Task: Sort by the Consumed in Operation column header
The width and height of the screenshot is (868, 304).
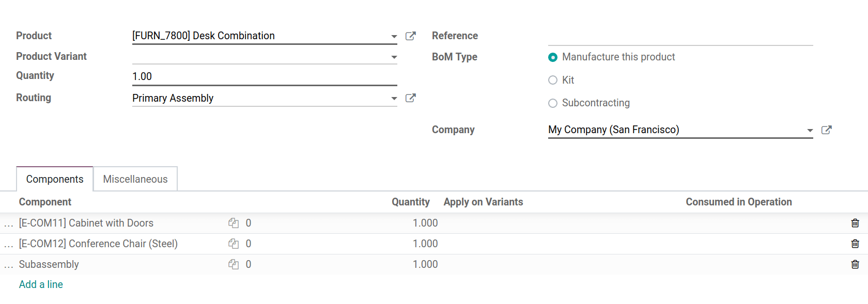Action: click(738, 202)
